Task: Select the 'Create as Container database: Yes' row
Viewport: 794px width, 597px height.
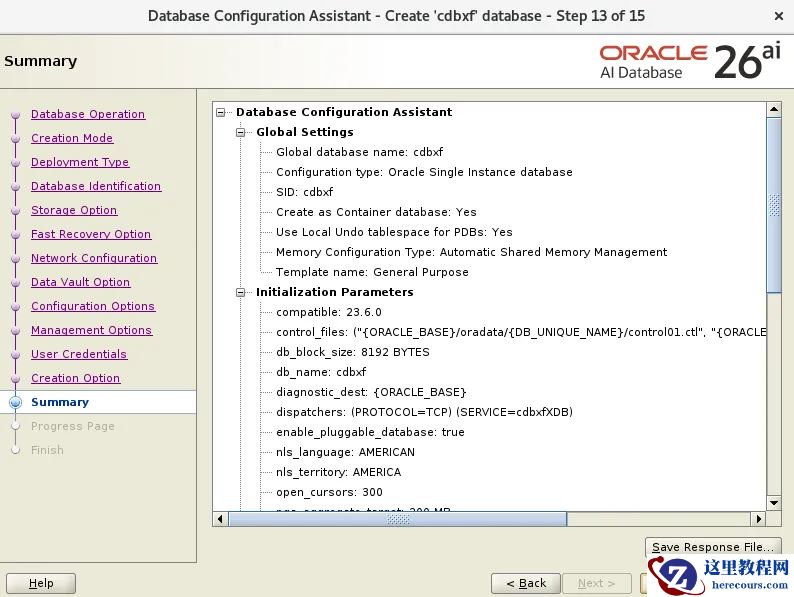Action: 376,212
